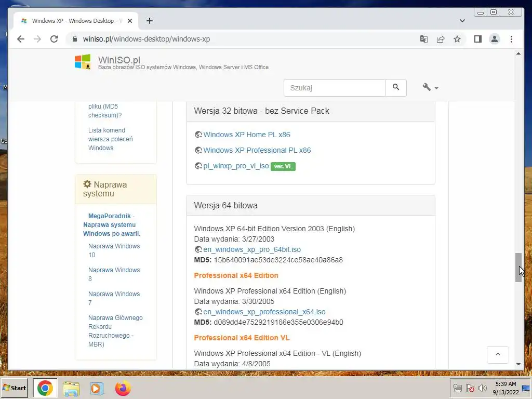Click the address bar URL
This screenshot has height=399, width=532.
coord(146,39)
